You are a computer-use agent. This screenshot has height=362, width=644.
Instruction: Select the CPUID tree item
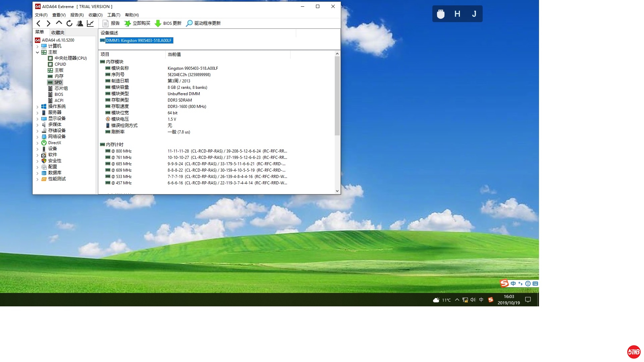(x=60, y=64)
